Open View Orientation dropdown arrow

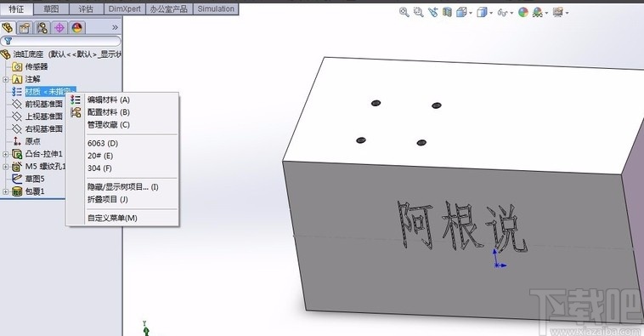click(471, 13)
